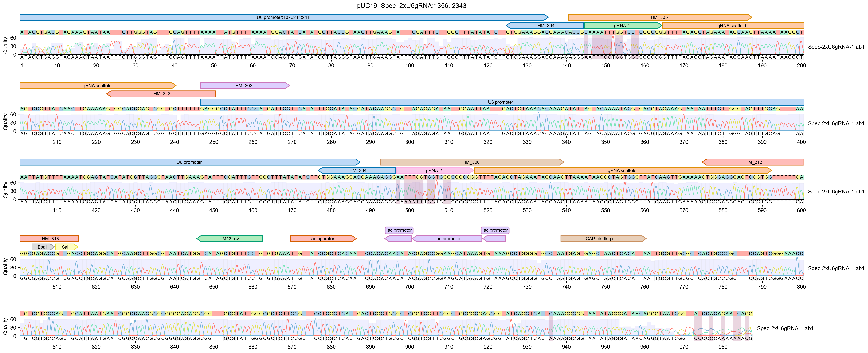Screen dimensions: 868x353
Task: Click the gRNA scaffold bar on second row
Action: [97, 85]
